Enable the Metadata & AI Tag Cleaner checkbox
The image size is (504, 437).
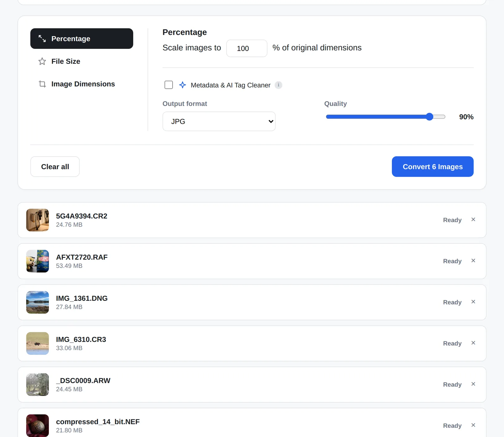(x=169, y=85)
